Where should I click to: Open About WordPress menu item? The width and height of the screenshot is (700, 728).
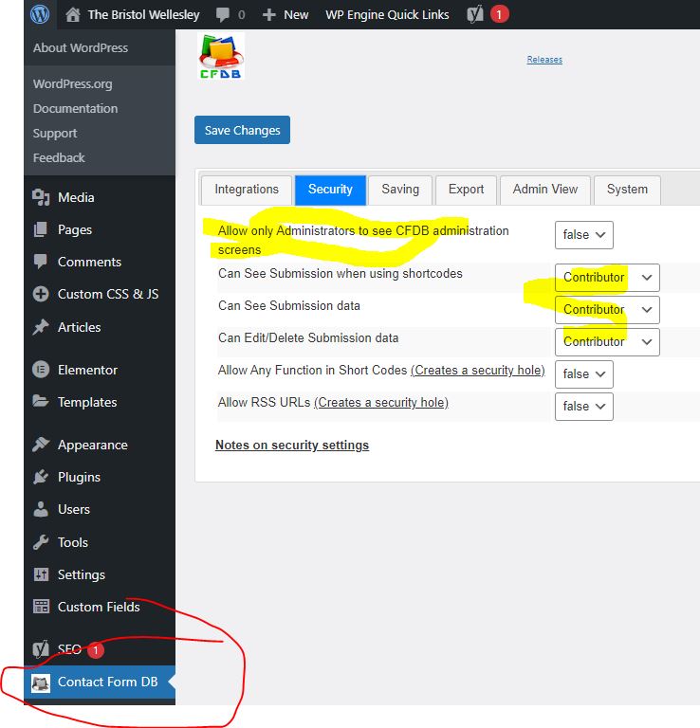81,47
